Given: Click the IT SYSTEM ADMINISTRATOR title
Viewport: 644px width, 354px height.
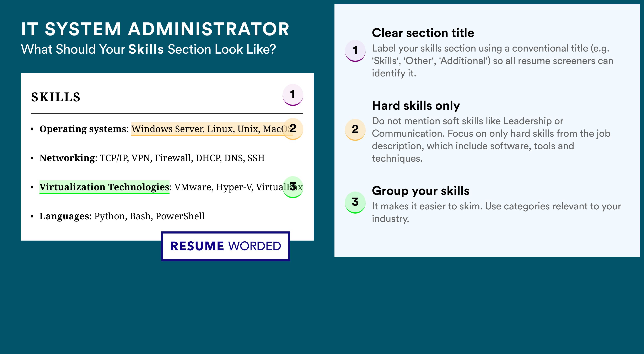Looking at the screenshot, I should 155,29.
